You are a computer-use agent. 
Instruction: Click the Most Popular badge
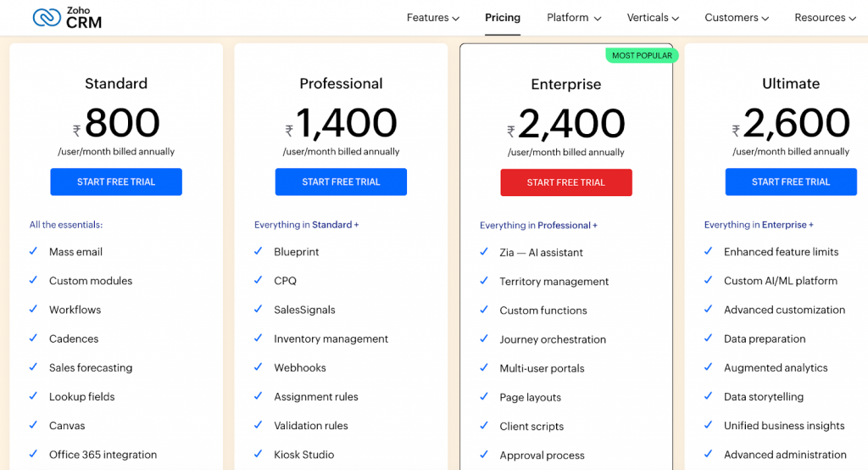pos(642,55)
